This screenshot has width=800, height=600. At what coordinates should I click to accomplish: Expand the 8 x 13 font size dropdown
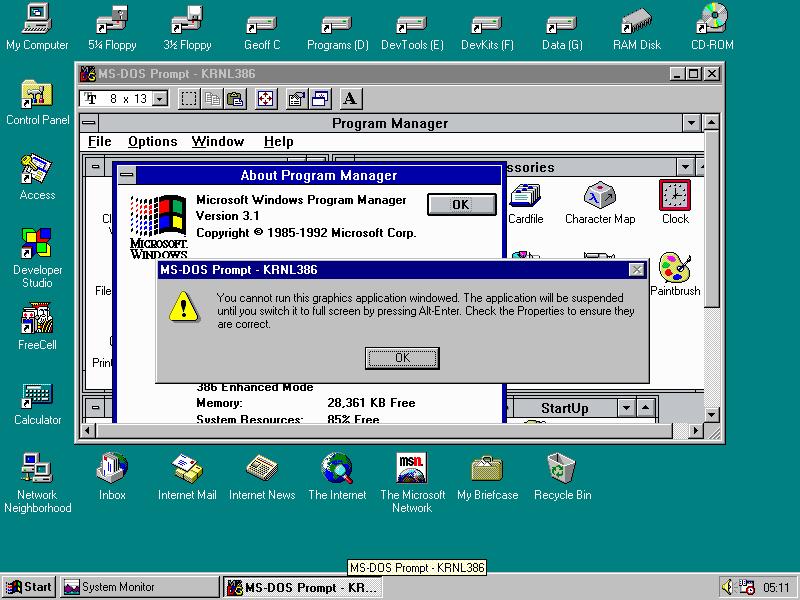coord(160,99)
